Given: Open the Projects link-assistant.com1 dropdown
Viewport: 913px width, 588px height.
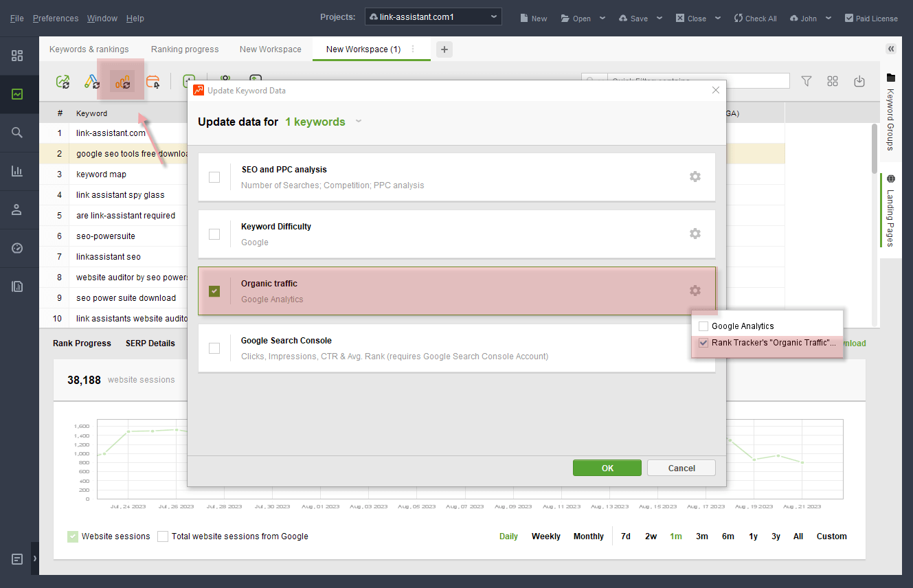Looking at the screenshot, I should pos(433,16).
